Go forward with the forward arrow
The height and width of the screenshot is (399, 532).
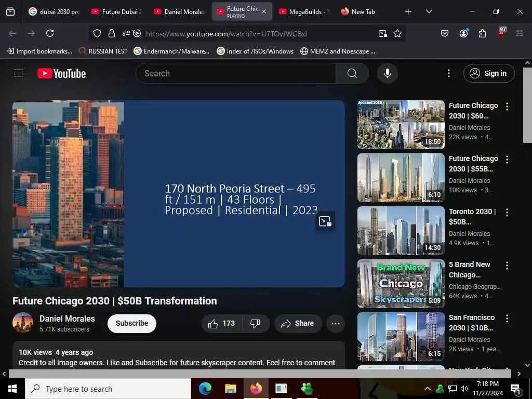point(31,33)
